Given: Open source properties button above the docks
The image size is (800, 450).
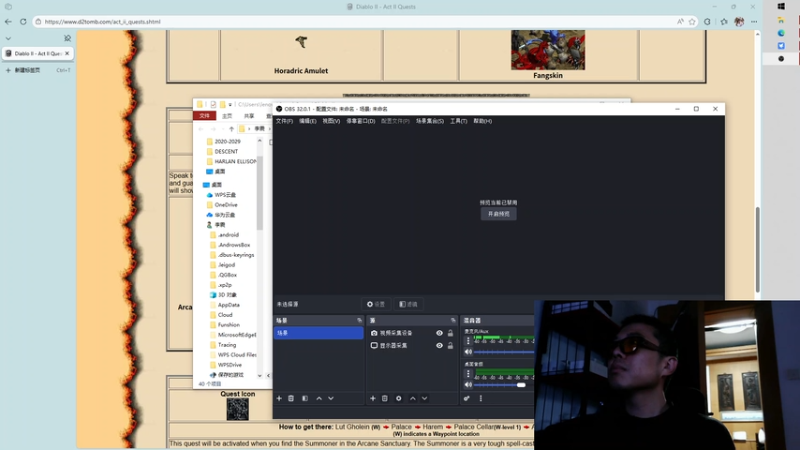Looking at the screenshot, I should (x=376, y=304).
